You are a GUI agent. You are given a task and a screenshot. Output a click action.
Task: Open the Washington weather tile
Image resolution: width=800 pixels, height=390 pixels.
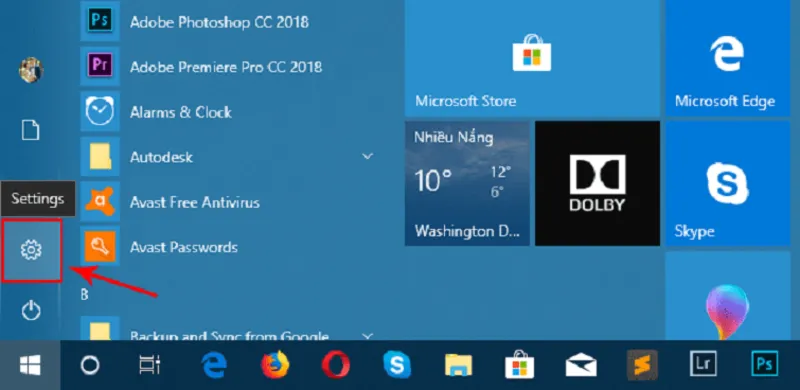(x=467, y=183)
